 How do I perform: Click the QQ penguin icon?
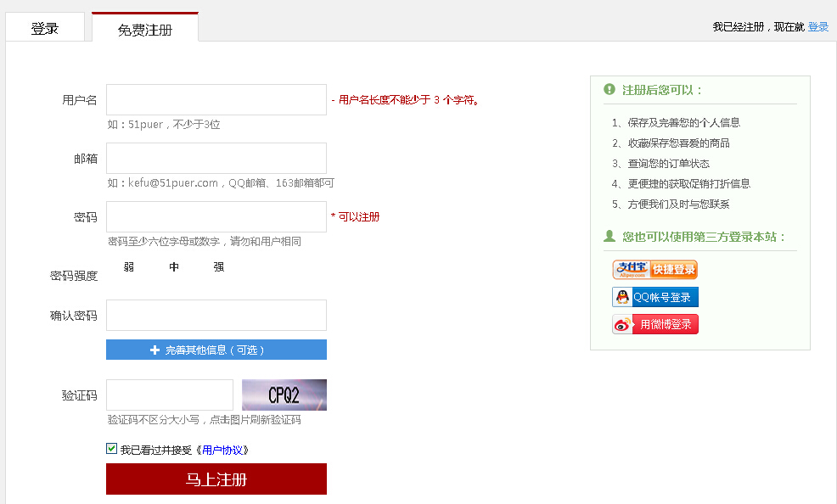[622, 297]
